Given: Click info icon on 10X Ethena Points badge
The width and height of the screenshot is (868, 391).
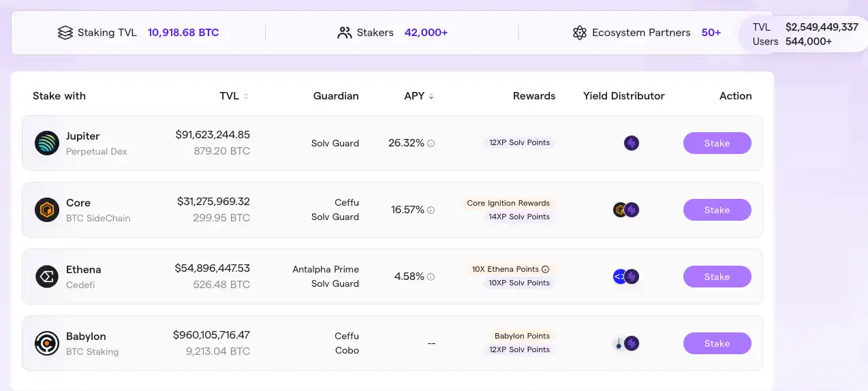Looking at the screenshot, I should pyautogui.click(x=545, y=269).
